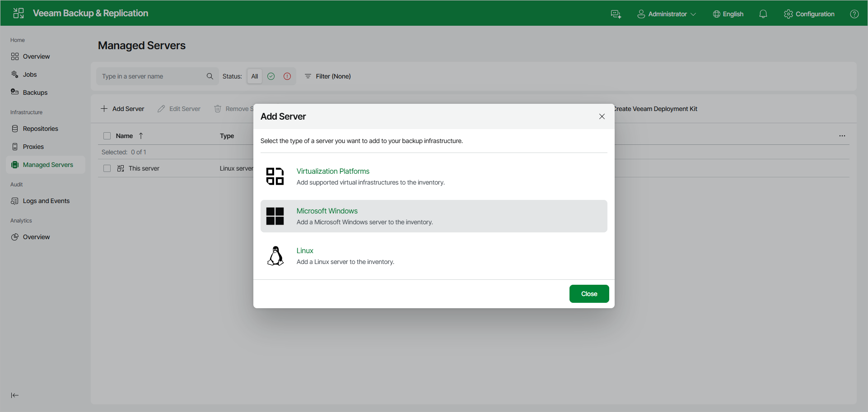The height and width of the screenshot is (412, 868).
Task: Click the Repositories database icon
Action: pos(15,129)
